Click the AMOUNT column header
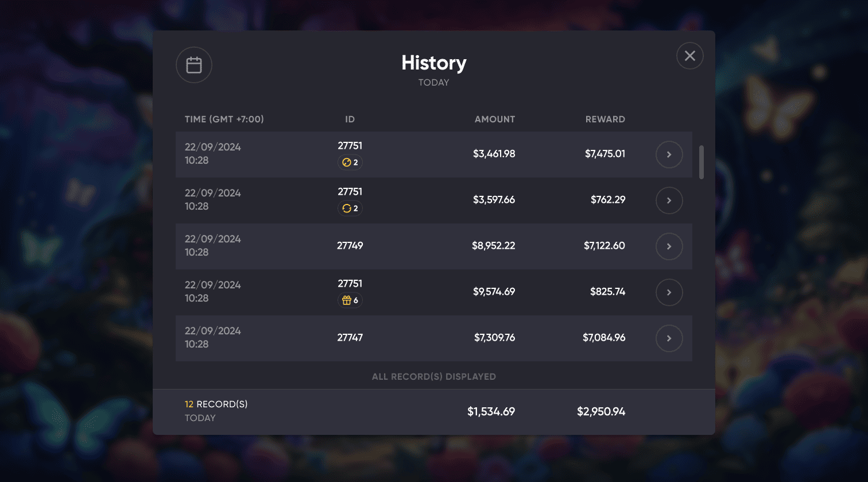 [x=495, y=119]
